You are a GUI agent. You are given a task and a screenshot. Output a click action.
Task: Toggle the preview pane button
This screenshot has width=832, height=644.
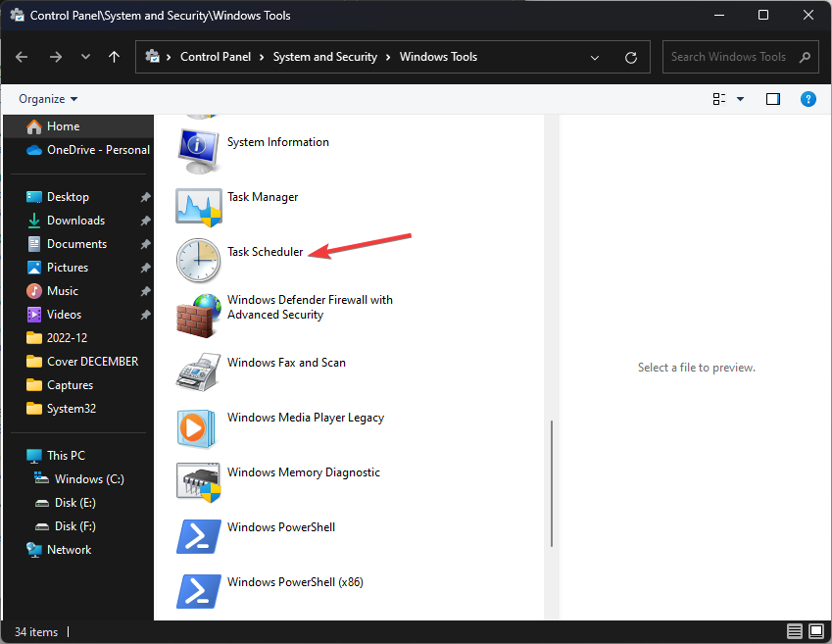click(773, 99)
